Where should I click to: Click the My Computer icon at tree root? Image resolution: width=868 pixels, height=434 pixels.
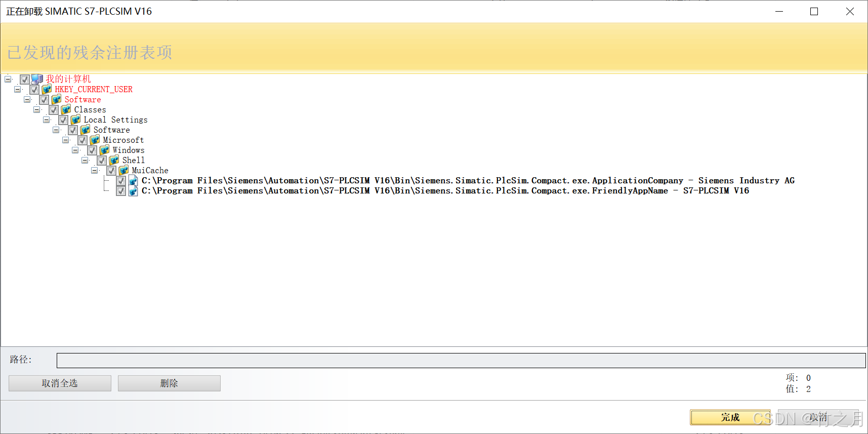pos(37,79)
